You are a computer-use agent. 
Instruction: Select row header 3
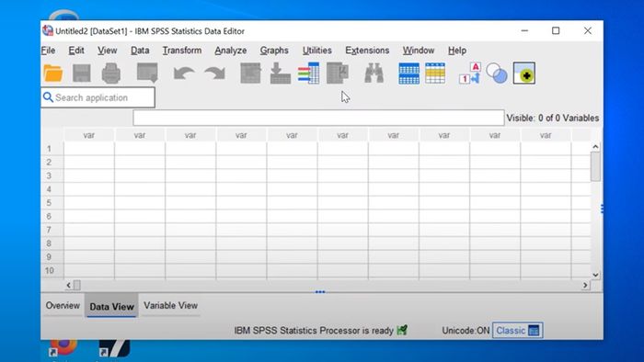pyautogui.click(x=52, y=175)
